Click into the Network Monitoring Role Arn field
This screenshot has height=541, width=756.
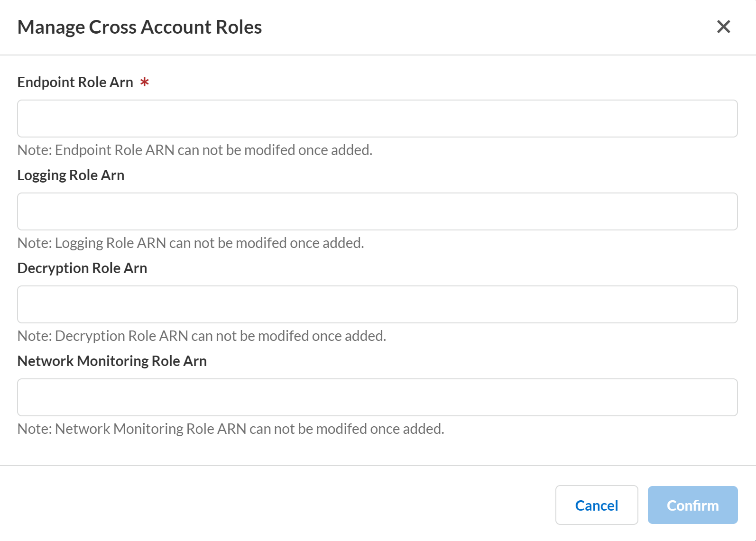[377, 397]
